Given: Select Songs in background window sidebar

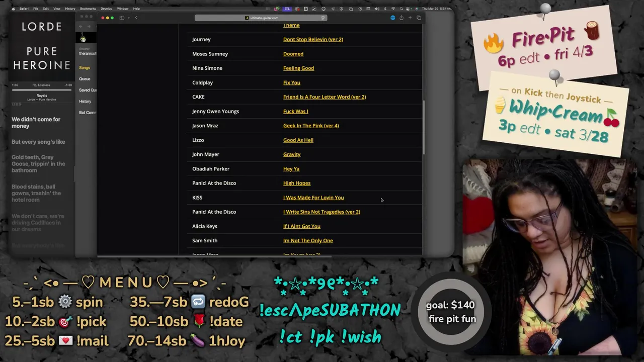Looking at the screenshot, I should (x=85, y=68).
